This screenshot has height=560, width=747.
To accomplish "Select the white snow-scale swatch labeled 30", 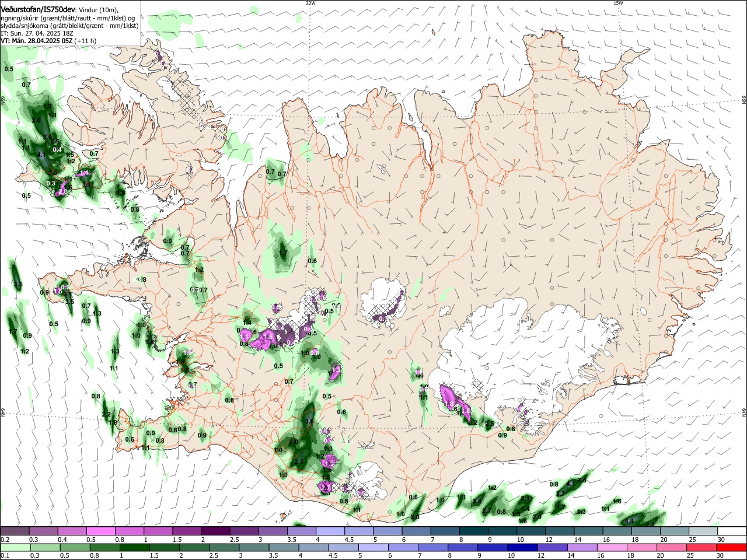I will point(732,531).
